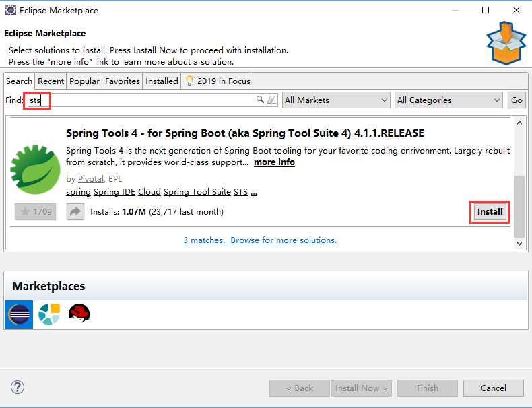Click the Spring IDE tag link
This screenshot has height=408, width=532.
(x=114, y=192)
